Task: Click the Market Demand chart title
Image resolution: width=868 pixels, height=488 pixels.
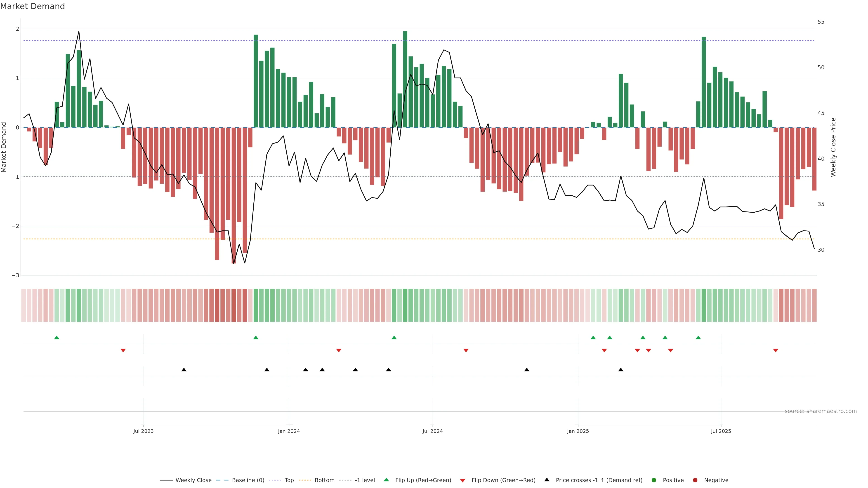Action: click(x=32, y=6)
